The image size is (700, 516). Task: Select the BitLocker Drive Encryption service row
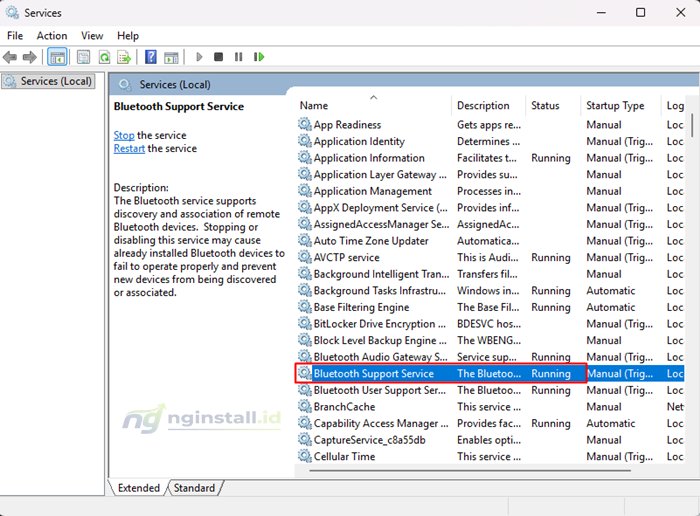pyautogui.click(x=490, y=324)
